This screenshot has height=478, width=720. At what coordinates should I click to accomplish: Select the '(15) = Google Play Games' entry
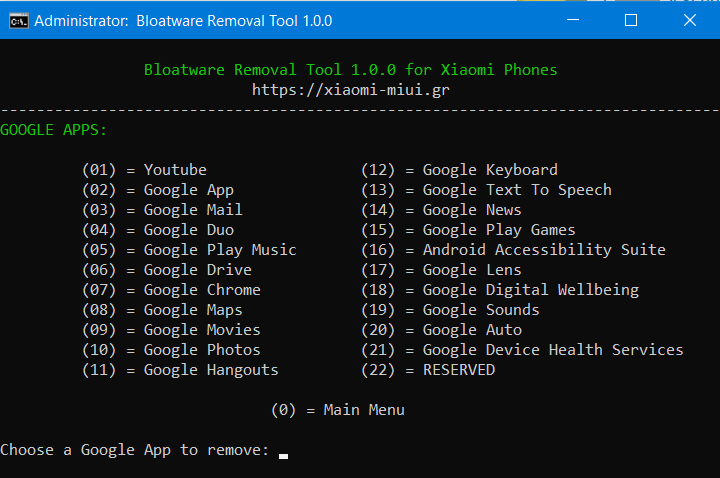pos(468,230)
